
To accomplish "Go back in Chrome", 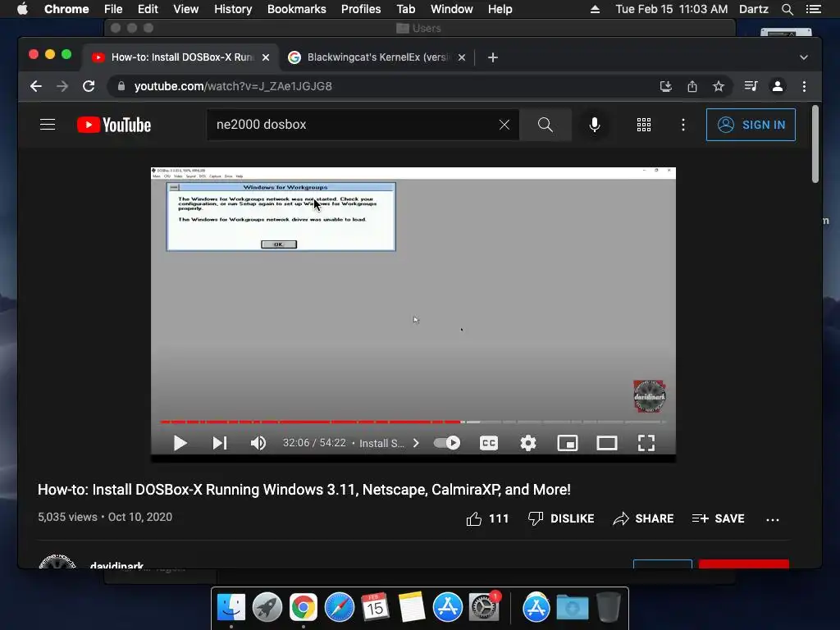I will pyautogui.click(x=36, y=86).
